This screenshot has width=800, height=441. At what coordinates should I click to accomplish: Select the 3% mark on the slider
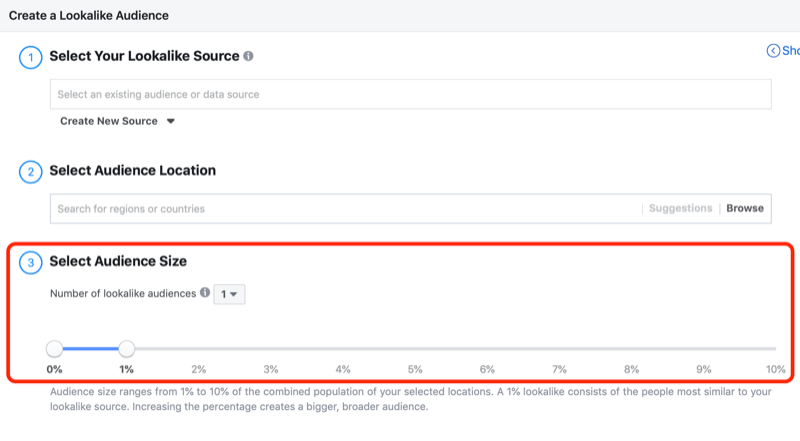pyautogui.click(x=271, y=349)
